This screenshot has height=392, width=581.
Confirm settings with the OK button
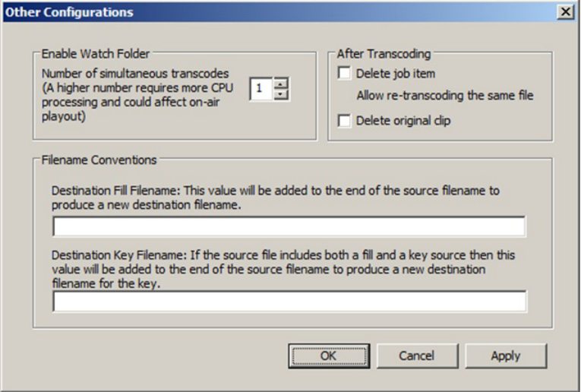pyautogui.click(x=328, y=356)
